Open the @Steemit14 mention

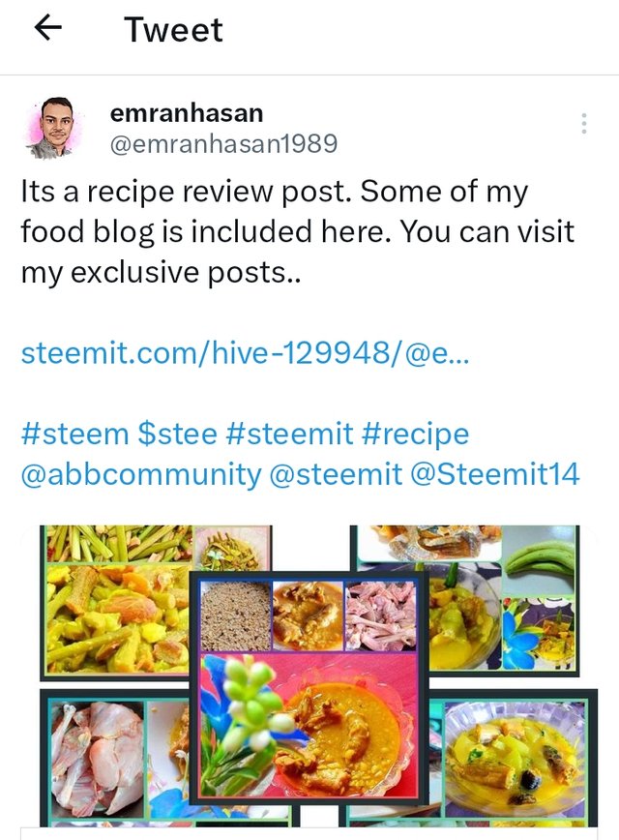(495, 474)
